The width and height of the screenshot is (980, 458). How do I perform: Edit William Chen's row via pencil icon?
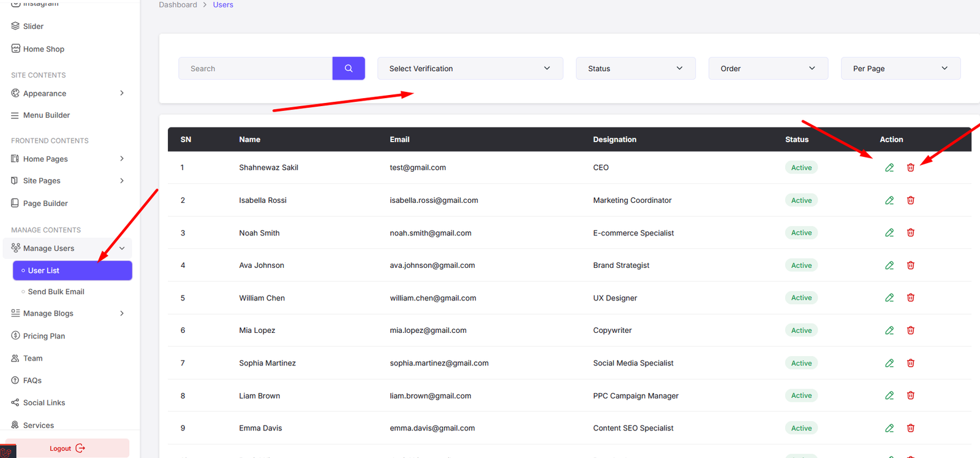[889, 298]
